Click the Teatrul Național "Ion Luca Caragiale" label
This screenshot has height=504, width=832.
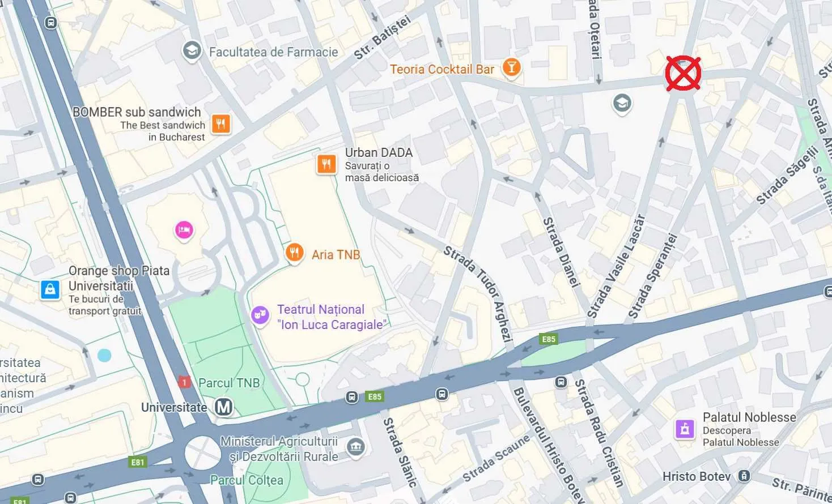[x=332, y=317]
